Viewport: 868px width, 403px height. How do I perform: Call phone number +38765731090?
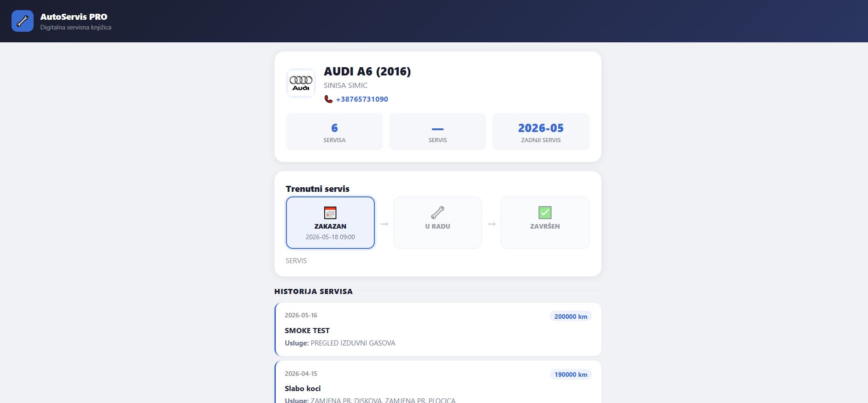click(362, 99)
